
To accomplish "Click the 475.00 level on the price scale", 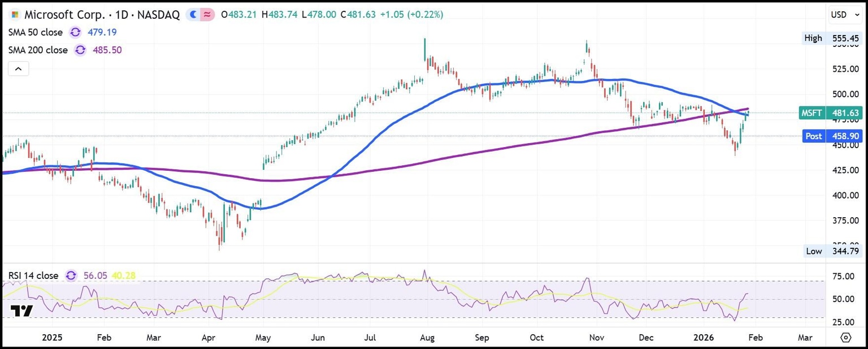I will point(845,119).
